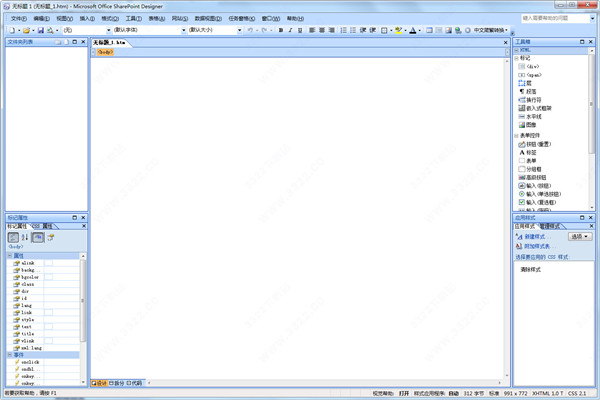
Task: Collapse the 表单控件 group in Toolbox
Action: (x=516, y=136)
